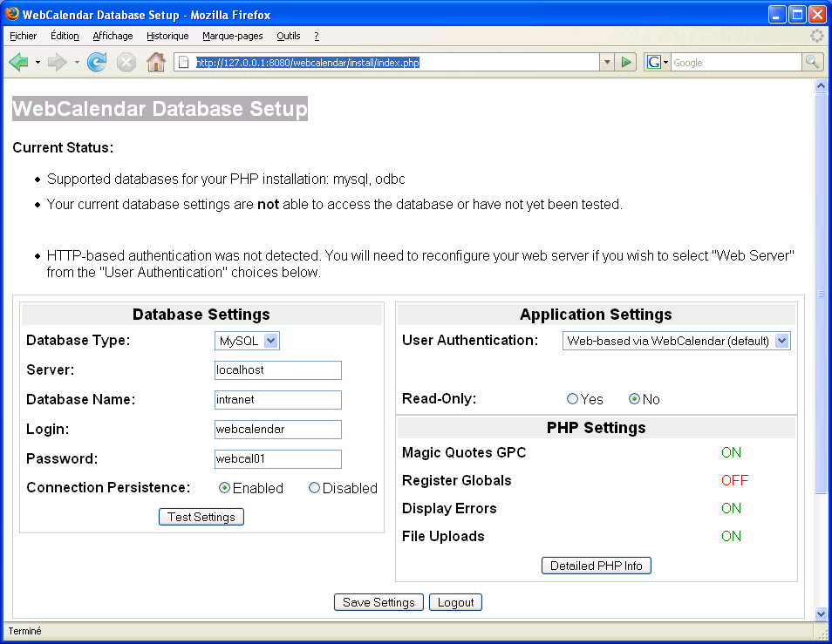Open Detailed PHP Info
This screenshot has height=644, width=832.
click(596, 566)
